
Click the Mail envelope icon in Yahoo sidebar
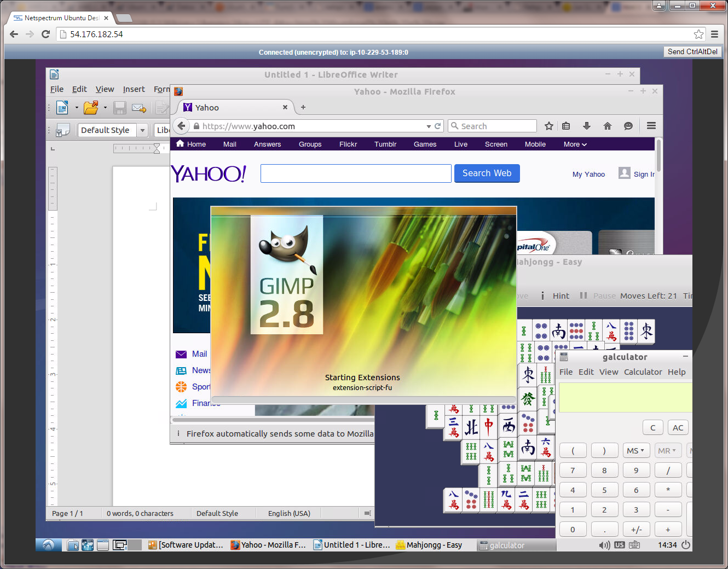[181, 355]
